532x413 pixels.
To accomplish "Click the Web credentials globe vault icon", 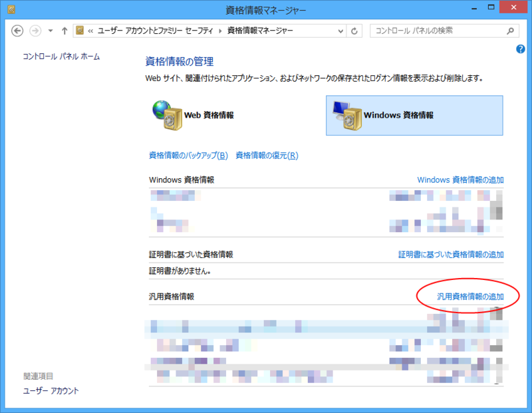I will (168, 115).
